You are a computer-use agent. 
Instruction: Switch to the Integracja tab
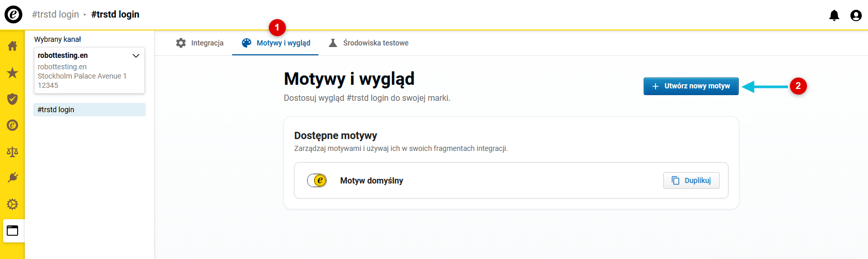pyautogui.click(x=200, y=43)
